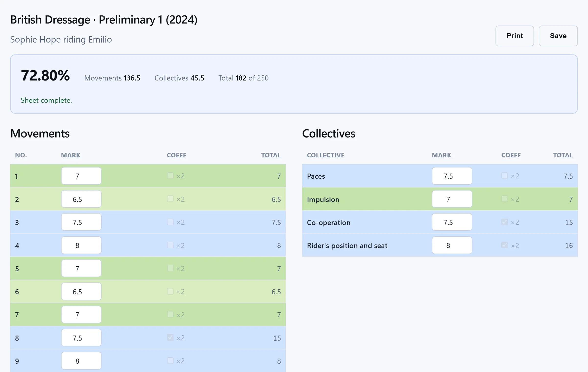Select the British Dressage Preliminary 1 title
588x372 pixels.
(x=104, y=20)
